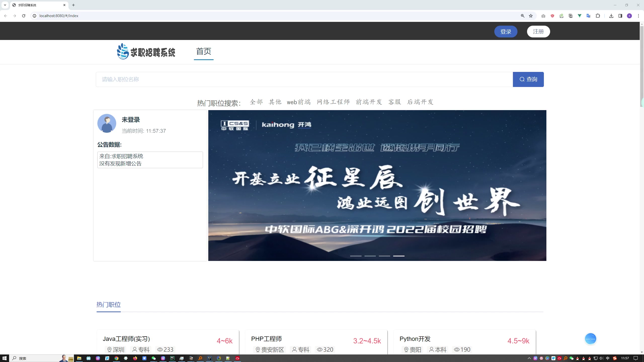
Task: Open the 首页 navigation tab
Action: pyautogui.click(x=204, y=52)
